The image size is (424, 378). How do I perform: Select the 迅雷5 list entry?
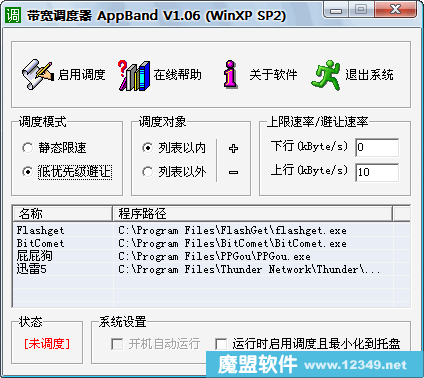212,269
